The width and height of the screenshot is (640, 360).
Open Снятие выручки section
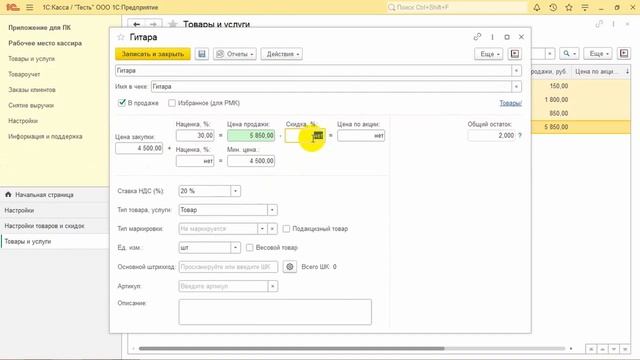[31, 105]
